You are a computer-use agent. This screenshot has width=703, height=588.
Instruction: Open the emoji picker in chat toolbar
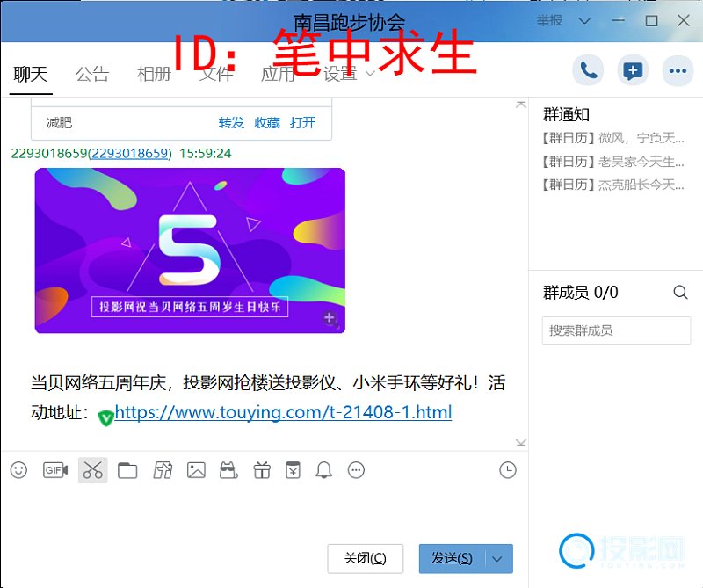18,470
